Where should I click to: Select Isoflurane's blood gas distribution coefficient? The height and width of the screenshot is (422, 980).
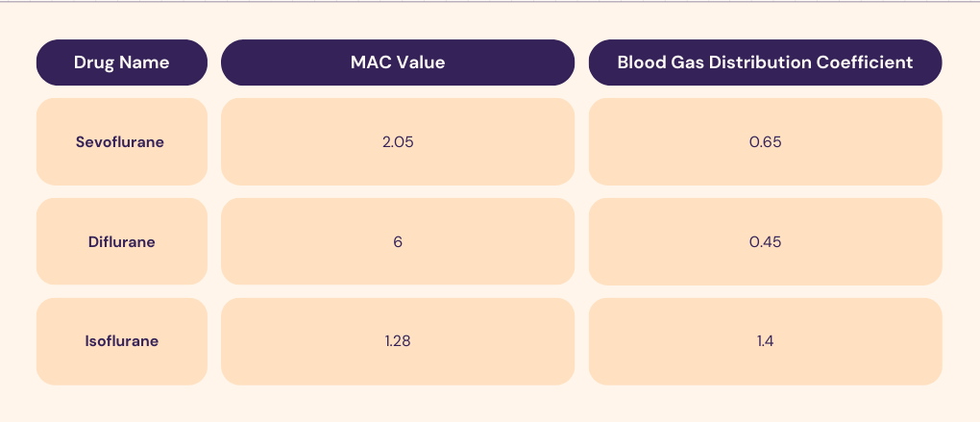point(765,340)
